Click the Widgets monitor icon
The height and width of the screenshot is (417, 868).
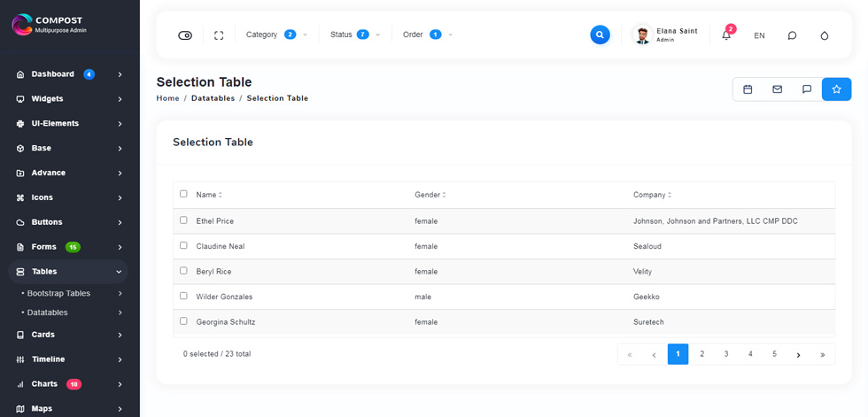tap(20, 99)
